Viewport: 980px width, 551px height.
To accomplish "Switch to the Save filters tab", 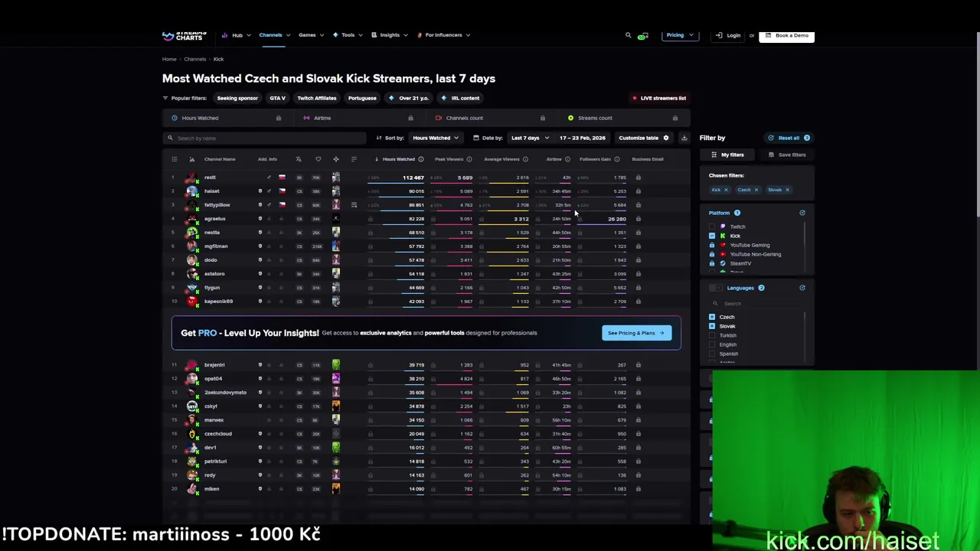I will (786, 155).
